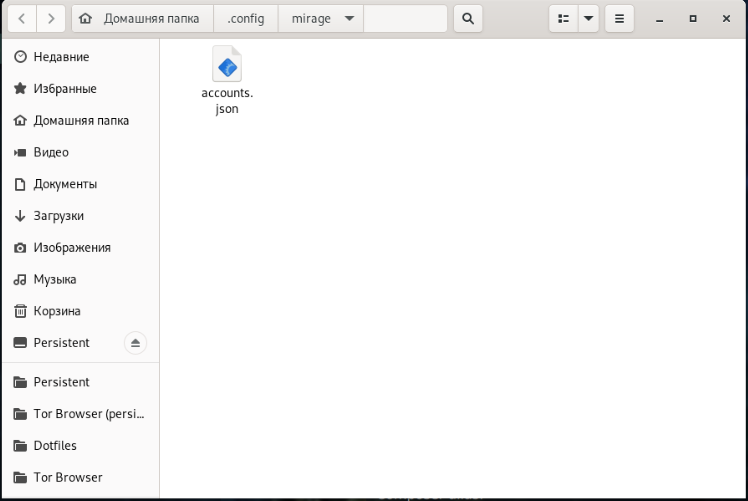This screenshot has height=501, width=748.
Task: Open Dotfiles bookmark folder
Action: (x=55, y=446)
